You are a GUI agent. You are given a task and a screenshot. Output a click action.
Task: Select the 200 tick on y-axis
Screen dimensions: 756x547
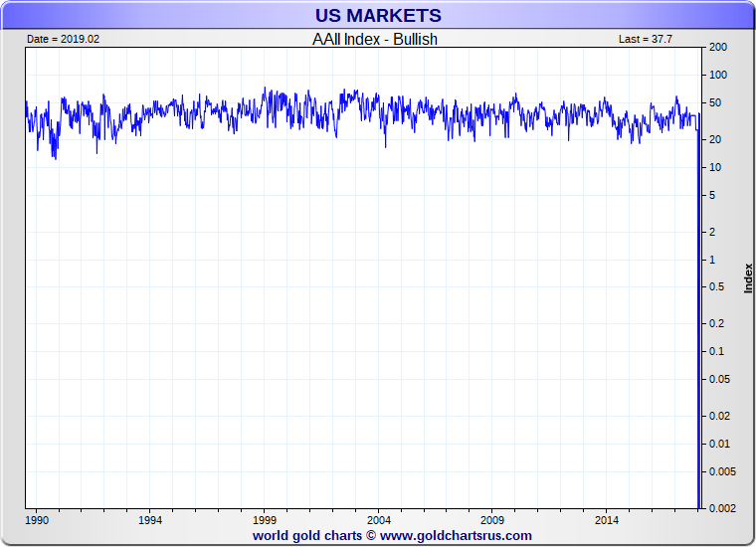pyautogui.click(x=717, y=48)
